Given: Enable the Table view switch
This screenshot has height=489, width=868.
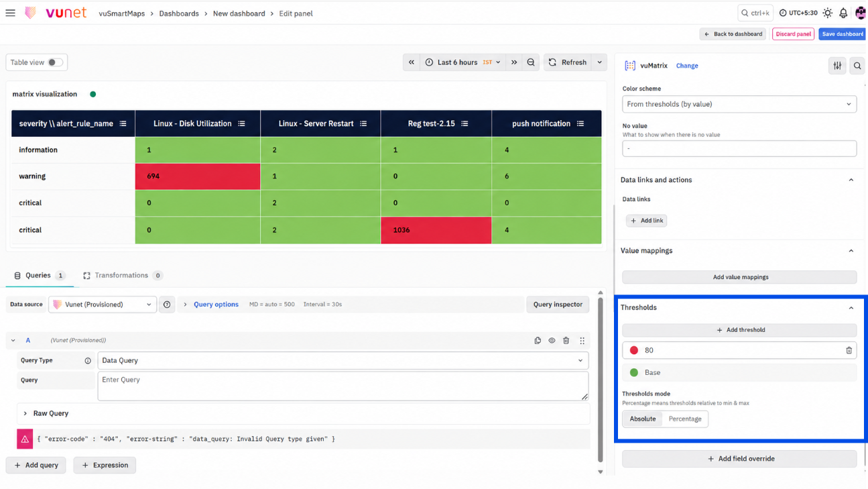Looking at the screenshot, I should click(x=55, y=62).
